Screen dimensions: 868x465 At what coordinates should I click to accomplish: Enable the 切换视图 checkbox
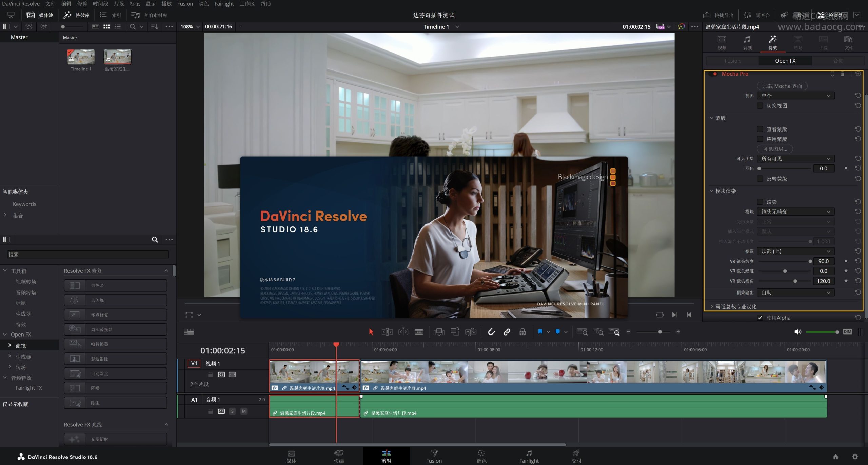pos(760,106)
